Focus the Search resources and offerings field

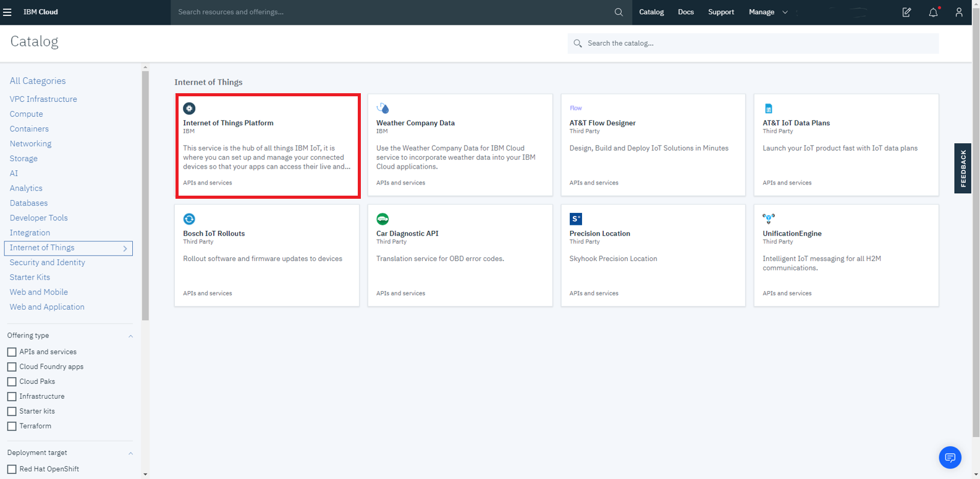(401, 12)
